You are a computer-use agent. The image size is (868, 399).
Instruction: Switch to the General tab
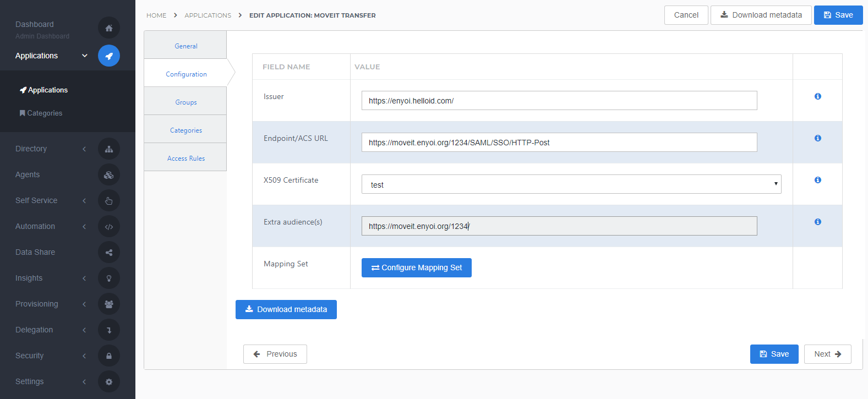click(x=185, y=45)
